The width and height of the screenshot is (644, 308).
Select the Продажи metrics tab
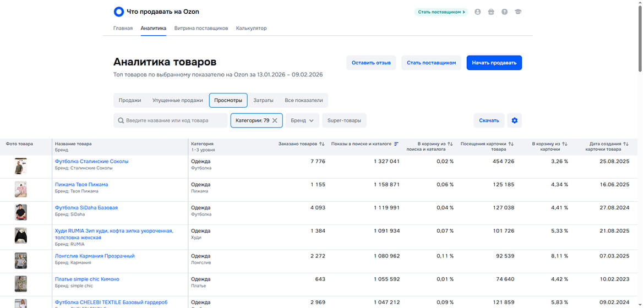[130, 100]
